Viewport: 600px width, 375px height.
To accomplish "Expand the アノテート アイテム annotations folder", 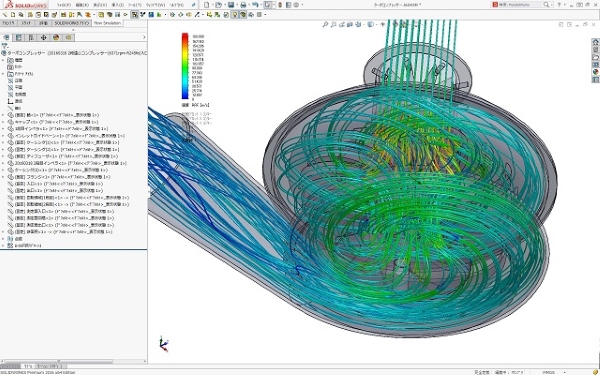I will point(3,74).
